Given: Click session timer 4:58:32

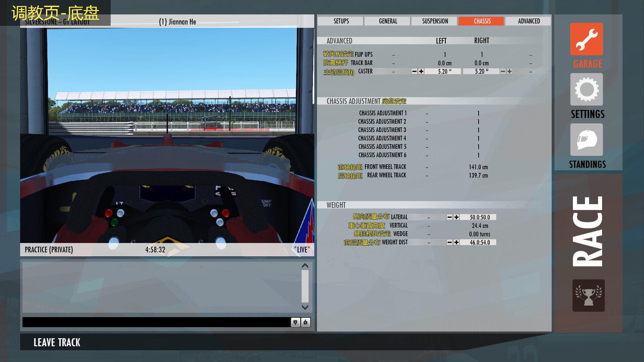Looking at the screenshot, I should tap(155, 250).
